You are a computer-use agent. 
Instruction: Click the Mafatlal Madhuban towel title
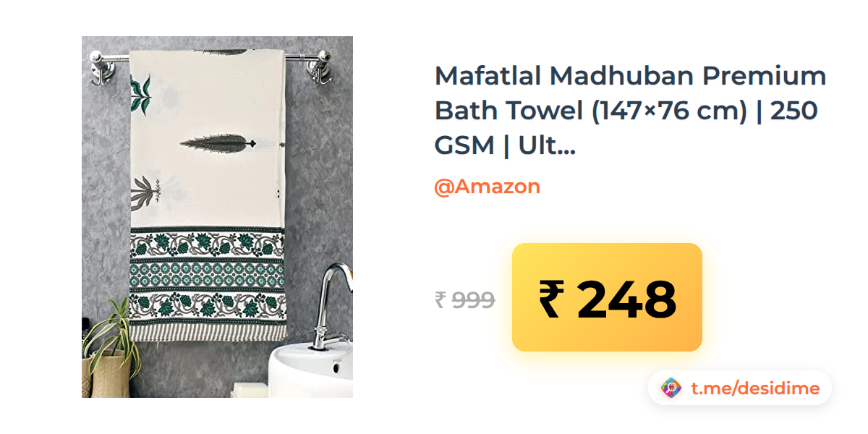(630, 111)
